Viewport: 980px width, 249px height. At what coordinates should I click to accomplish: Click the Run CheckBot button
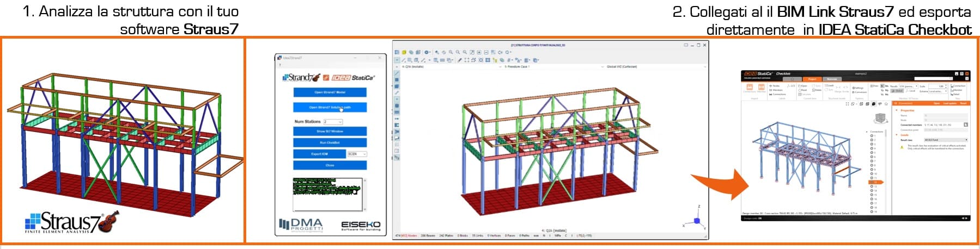click(330, 142)
